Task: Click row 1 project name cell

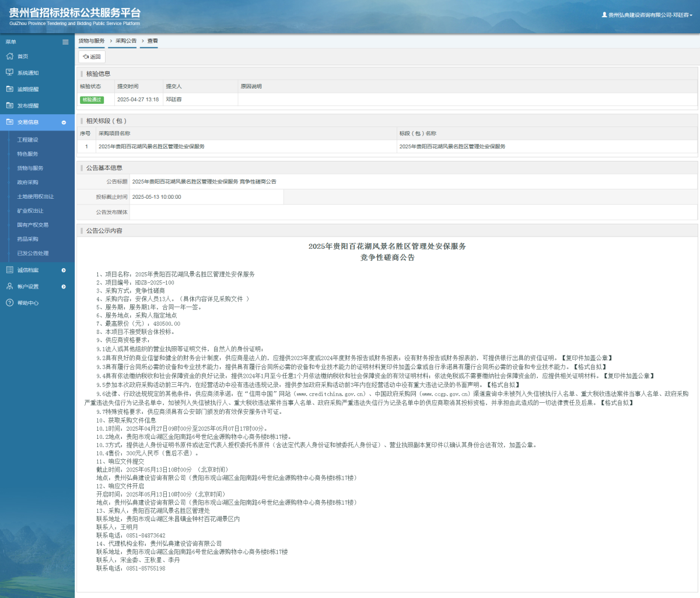Action: pyautogui.click(x=246, y=146)
